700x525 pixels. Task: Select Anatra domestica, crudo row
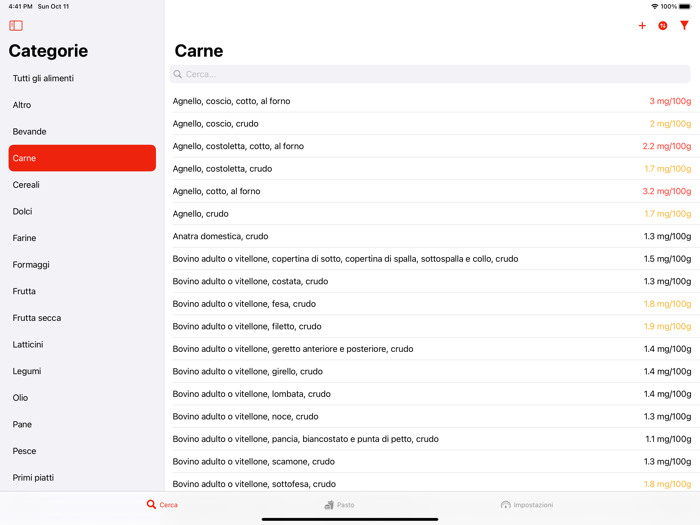coord(432,236)
